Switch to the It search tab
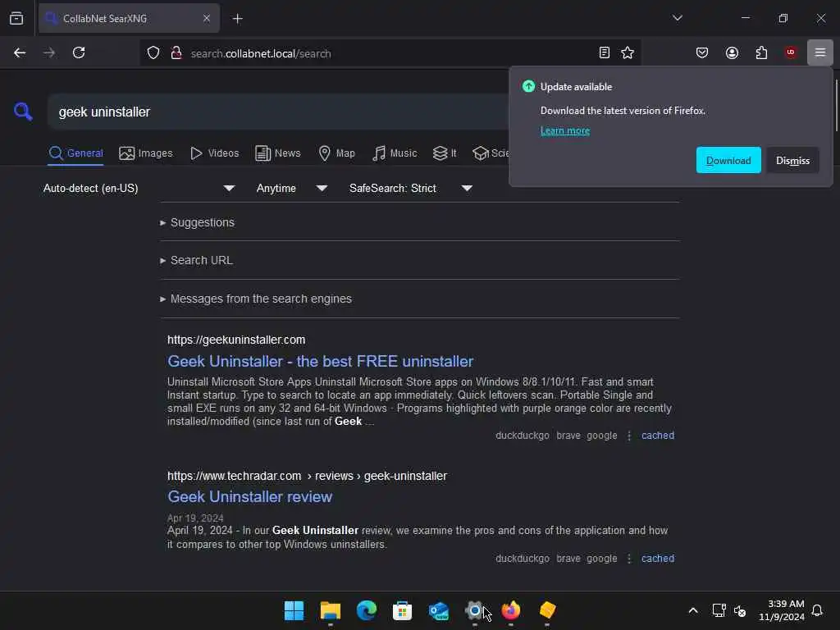 coord(445,153)
